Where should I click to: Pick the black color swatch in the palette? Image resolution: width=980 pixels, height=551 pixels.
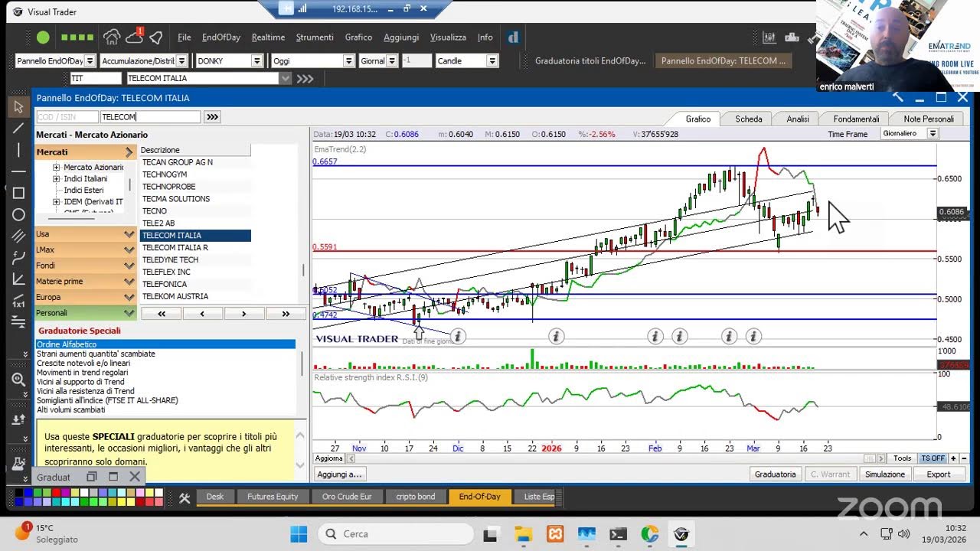click(20, 494)
